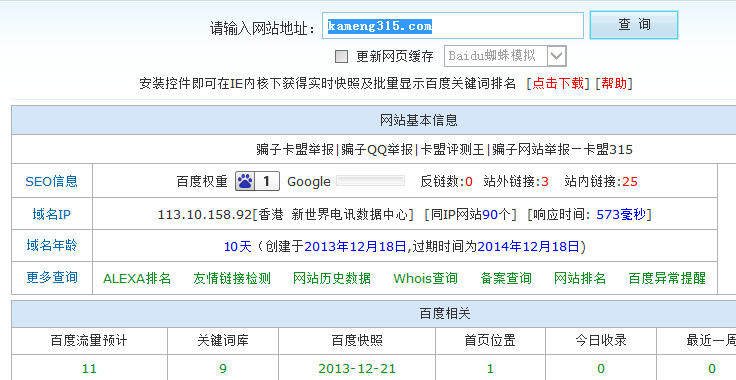Click the 百度权重 label

tap(202, 182)
